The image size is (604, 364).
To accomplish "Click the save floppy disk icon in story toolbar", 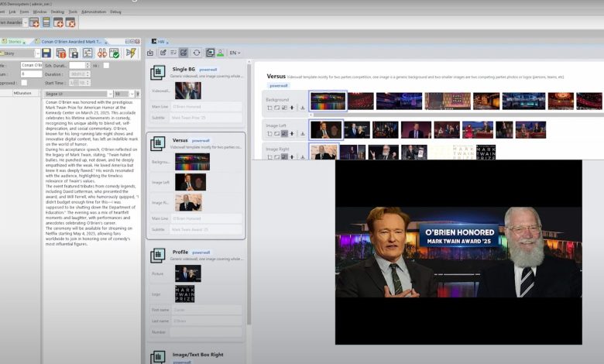I will (x=46, y=53).
